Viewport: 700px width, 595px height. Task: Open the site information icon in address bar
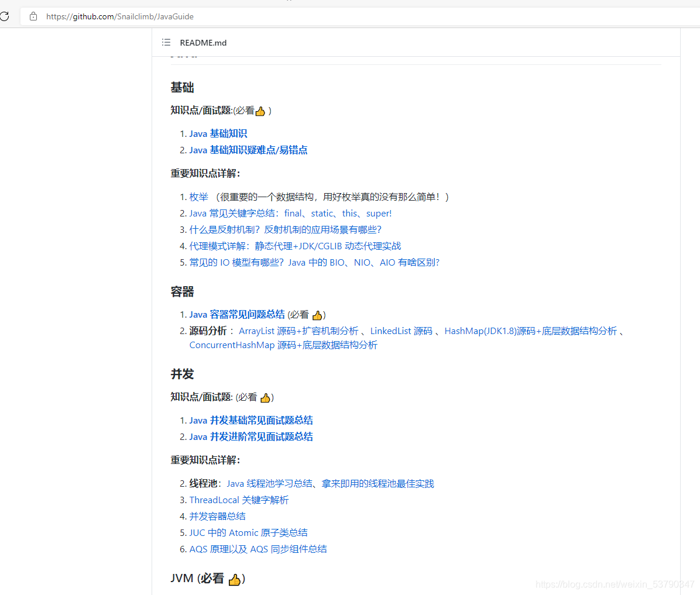[33, 16]
